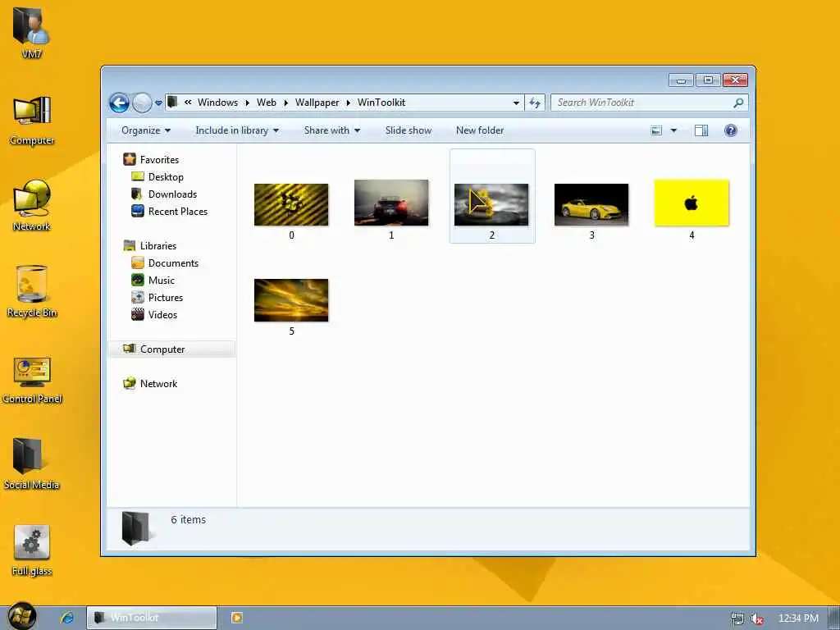This screenshot has width=840, height=630.
Task: Open the Include in library dropdown
Action: pyautogui.click(x=237, y=130)
